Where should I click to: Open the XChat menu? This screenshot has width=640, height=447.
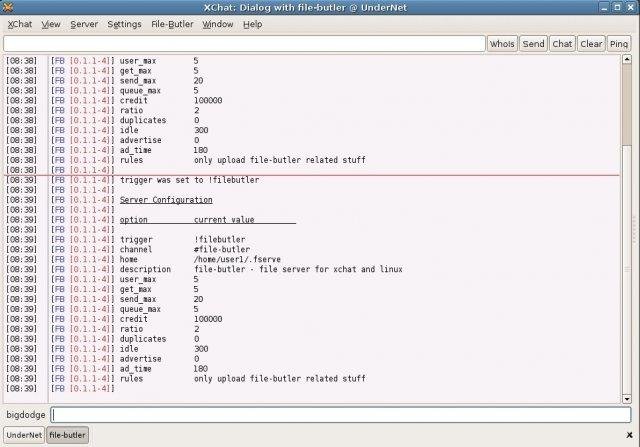(x=20, y=24)
